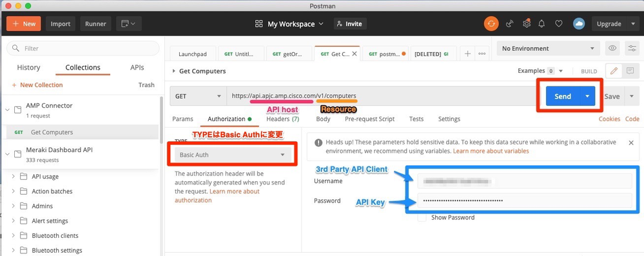Screen dimensions: 644x256
Task: Dismiss the Heads up warning banner
Action: (x=631, y=143)
